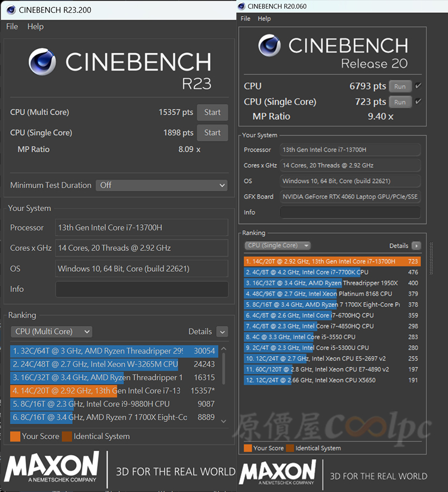Click R23 multi core score 15357 pts
This screenshot has width=448, height=492.
pos(176,112)
